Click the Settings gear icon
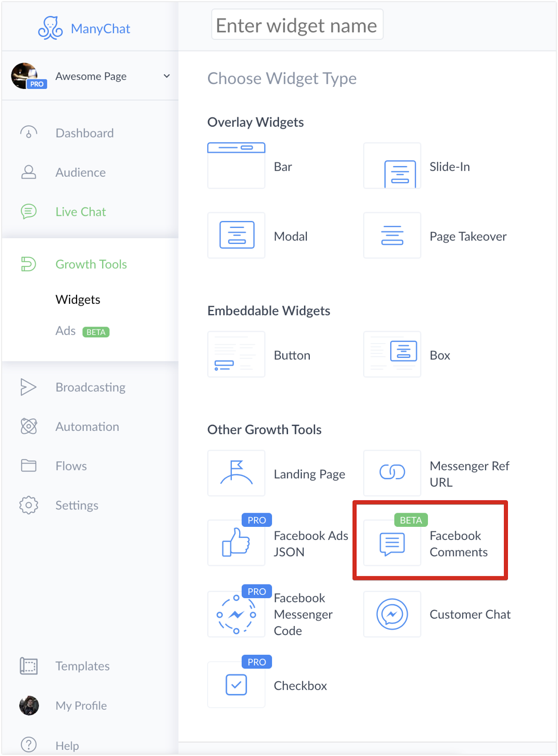 29,505
